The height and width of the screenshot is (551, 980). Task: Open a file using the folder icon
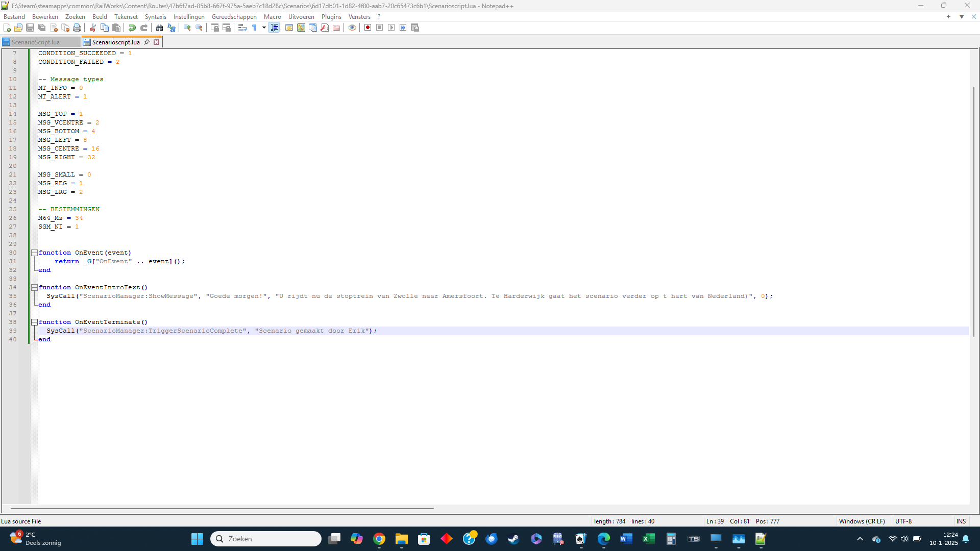click(x=18, y=28)
